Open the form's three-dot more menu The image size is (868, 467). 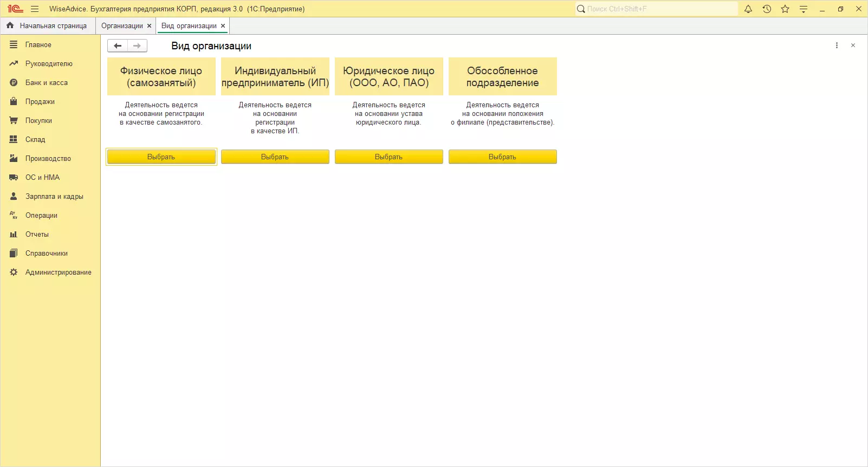click(837, 46)
